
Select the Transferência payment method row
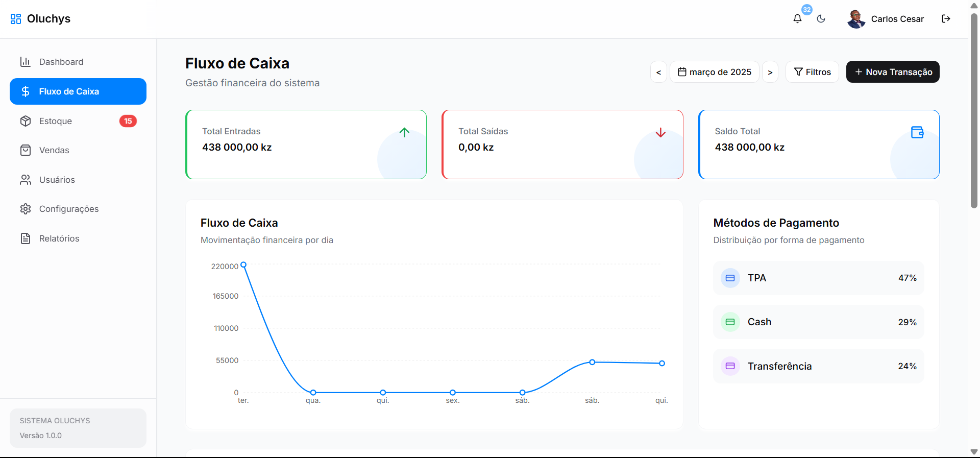pyautogui.click(x=818, y=366)
